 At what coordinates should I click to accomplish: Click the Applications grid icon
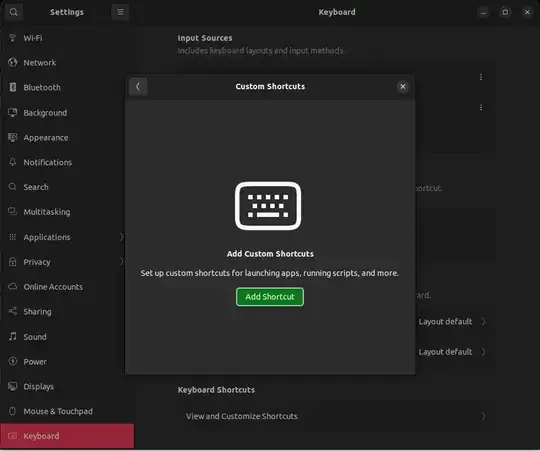(12, 237)
